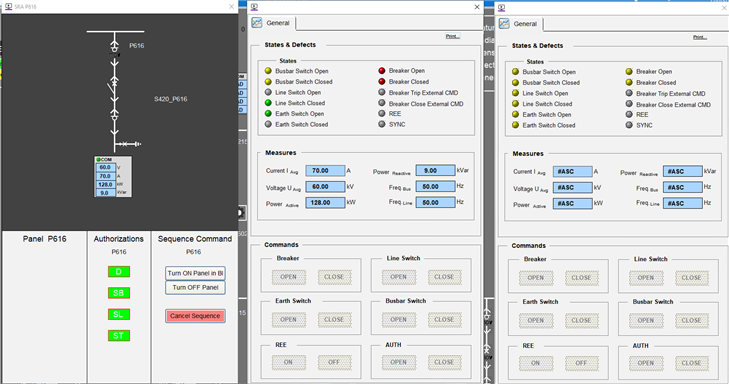Click Power Active field showing 128.00
This screenshot has height=384, width=729.
click(x=325, y=203)
